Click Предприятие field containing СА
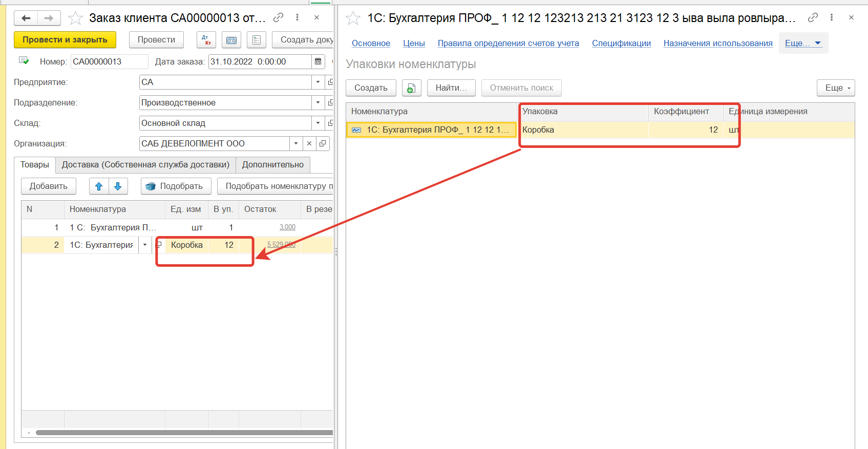The width and height of the screenshot is (868, 449). (225, 82)
